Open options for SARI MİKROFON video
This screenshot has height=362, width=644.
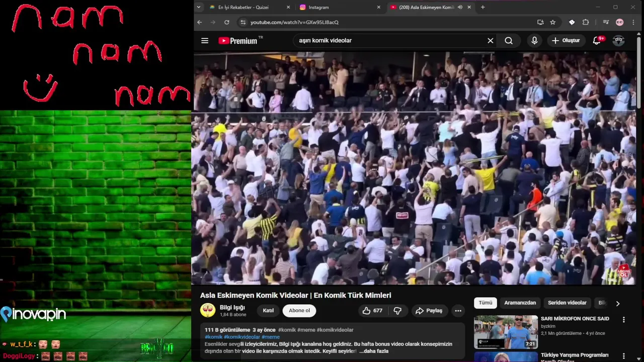[624, 320]
